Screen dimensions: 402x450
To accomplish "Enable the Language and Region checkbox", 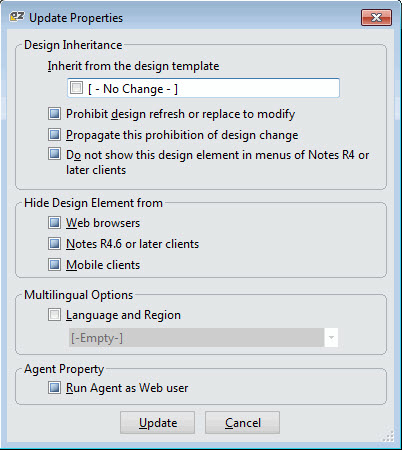I will pos(54,315).
